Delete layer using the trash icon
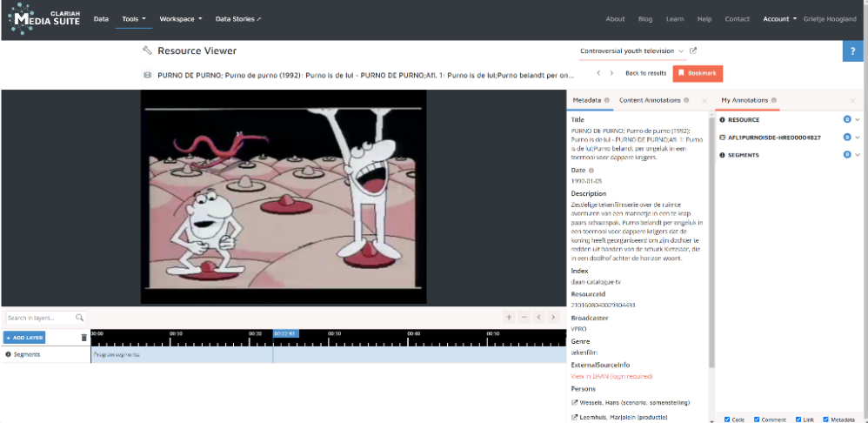868x423 pixels. [84, 338]
